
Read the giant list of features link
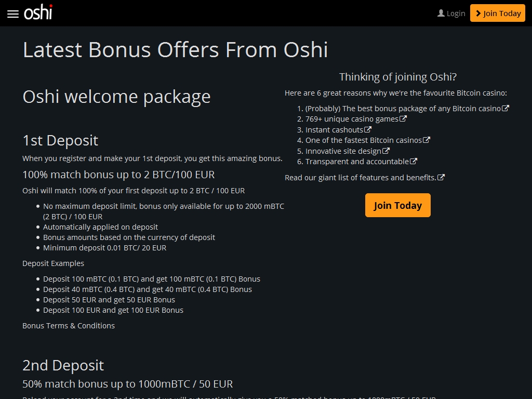point(360,178)
